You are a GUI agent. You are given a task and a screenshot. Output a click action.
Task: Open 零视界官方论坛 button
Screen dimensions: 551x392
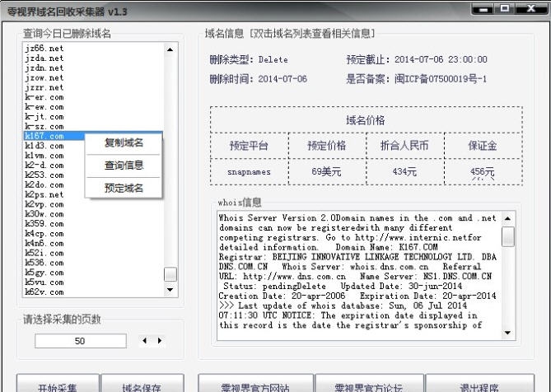click(369, 385)
